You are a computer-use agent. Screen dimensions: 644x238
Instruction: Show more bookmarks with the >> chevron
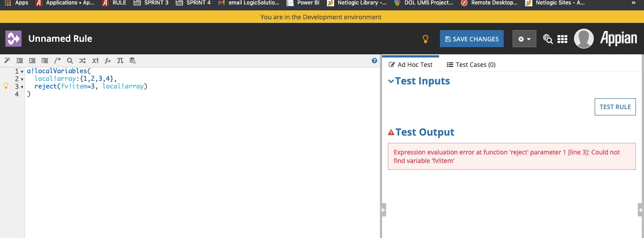point(634,3)
